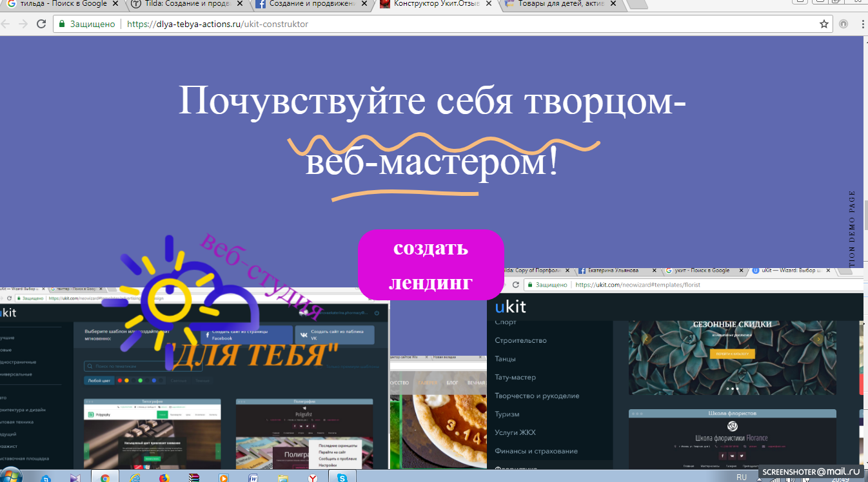
Task: Close the «тильда - Поиск в Google» tab
Action: coord(114,4)
